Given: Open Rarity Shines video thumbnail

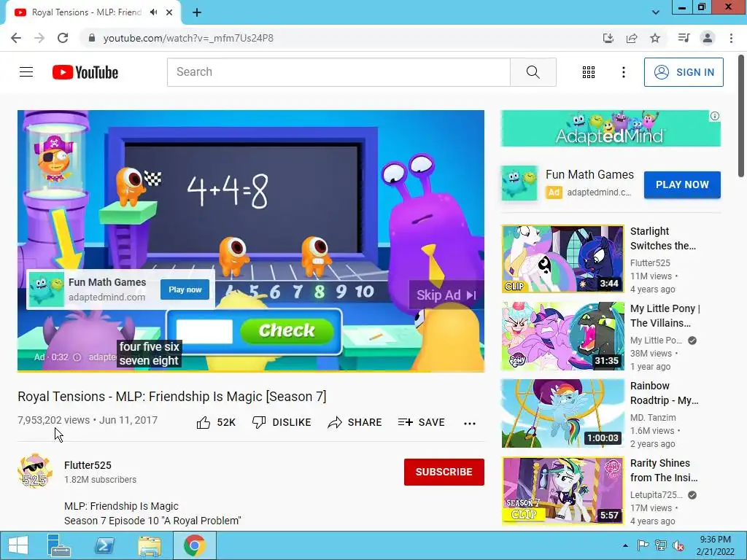Looking at the screenshot, I should (562, 491).
